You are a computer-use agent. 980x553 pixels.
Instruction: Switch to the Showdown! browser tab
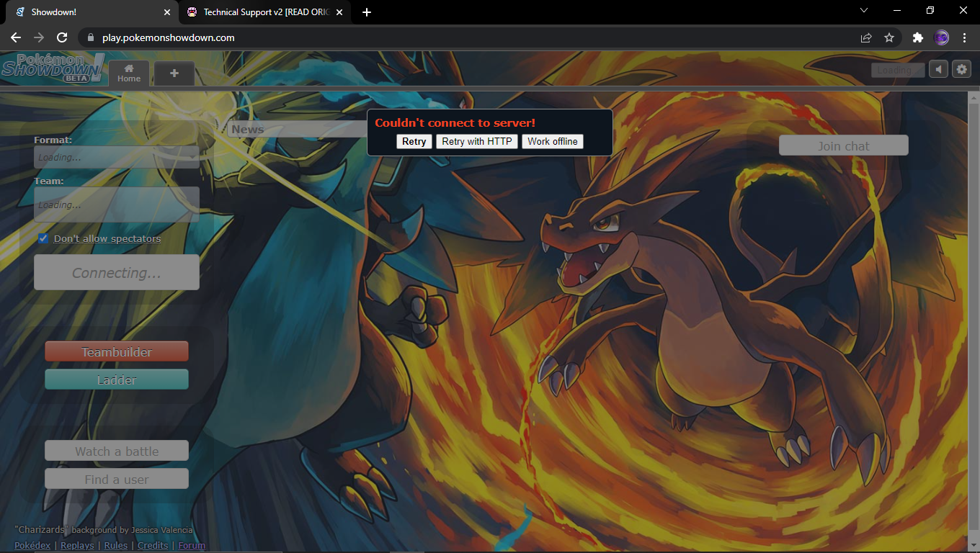coord(92,12)
